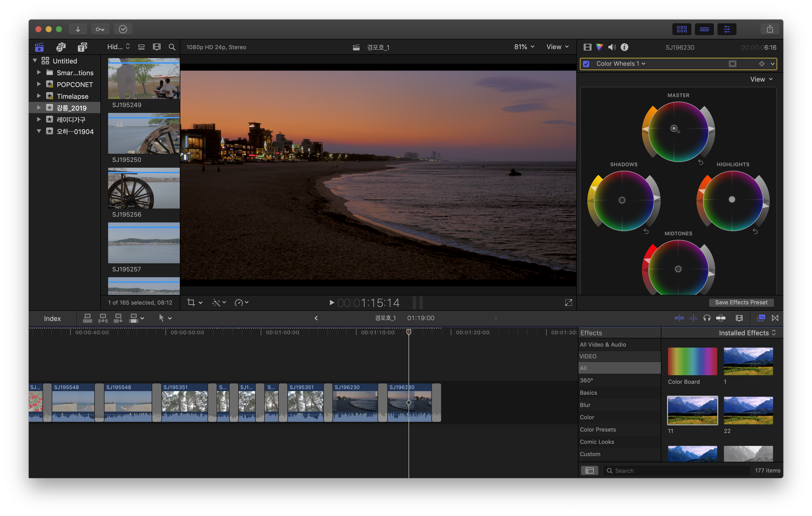Open the Titles and Generators sidebar

[x=82, y=47]
